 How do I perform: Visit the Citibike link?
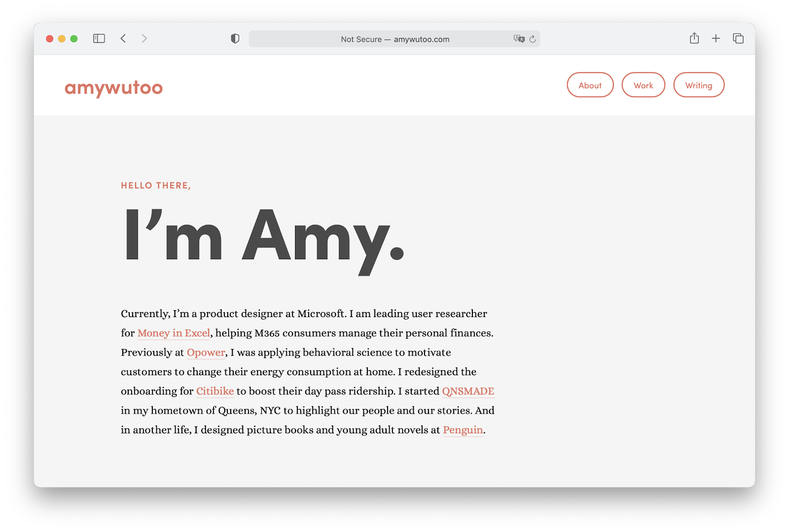(215, 391)
